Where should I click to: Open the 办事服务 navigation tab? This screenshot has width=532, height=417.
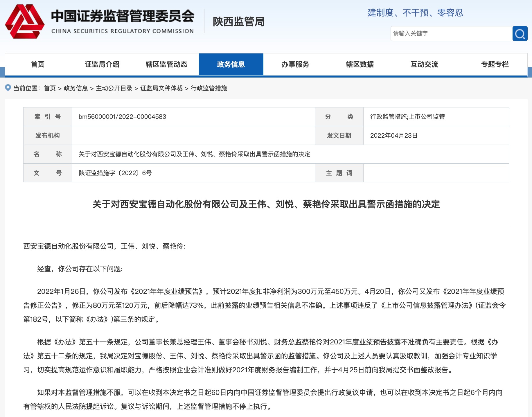(295, 64)
